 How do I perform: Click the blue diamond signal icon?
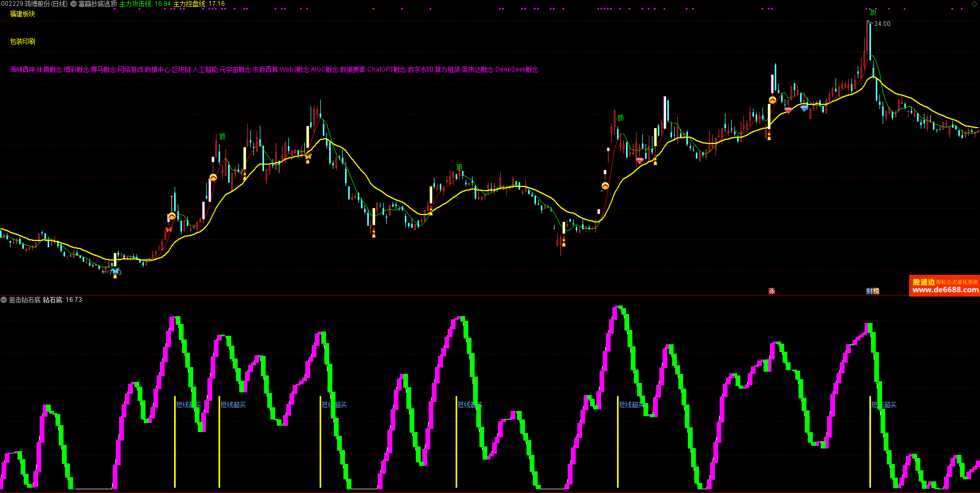tap(804, 108)
